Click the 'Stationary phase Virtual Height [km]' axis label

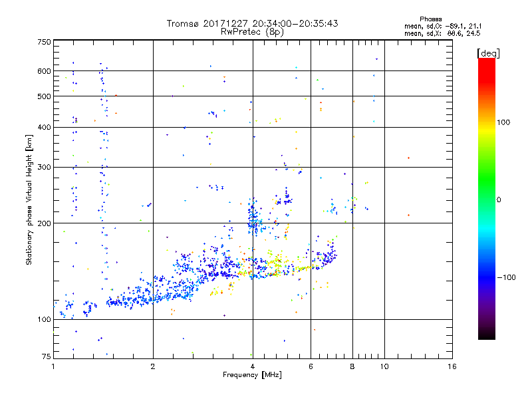(x=29, y=199)
